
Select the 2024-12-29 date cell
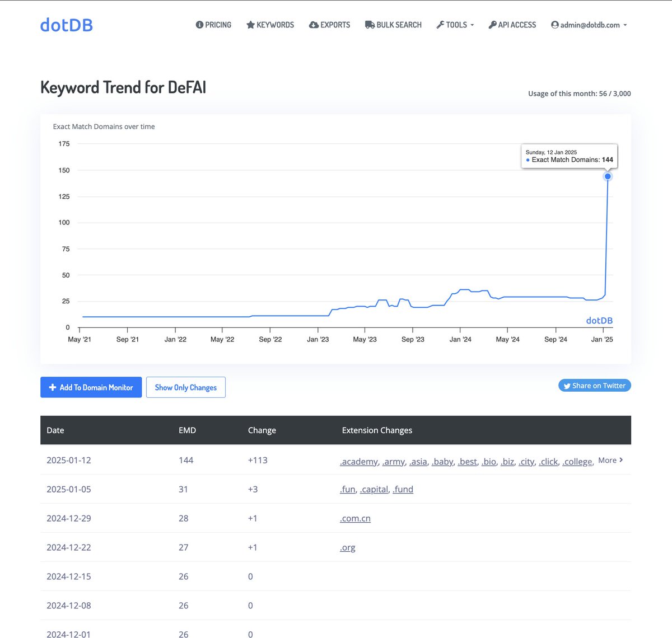click(69, 518)
